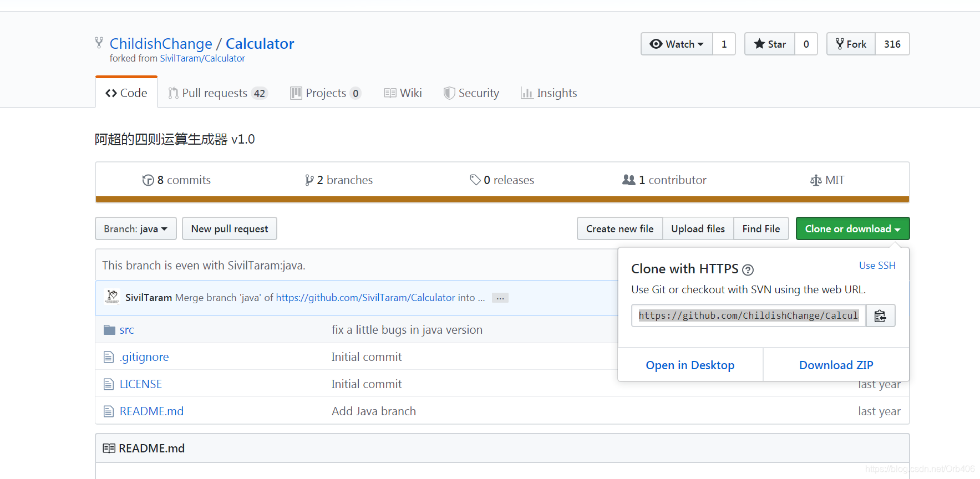The height and width of the screenshot is (479, 980).
Task: Click the book icon in the README.md header
Action: click(109, 449)
